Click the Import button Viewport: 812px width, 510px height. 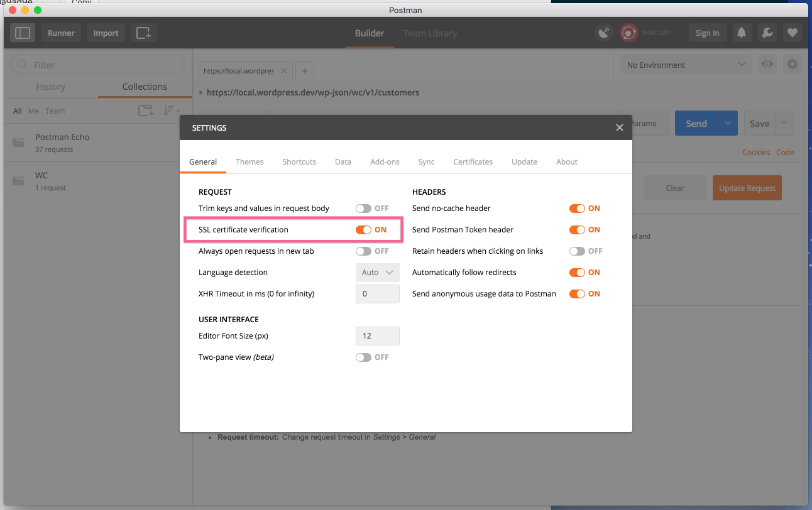106,33
